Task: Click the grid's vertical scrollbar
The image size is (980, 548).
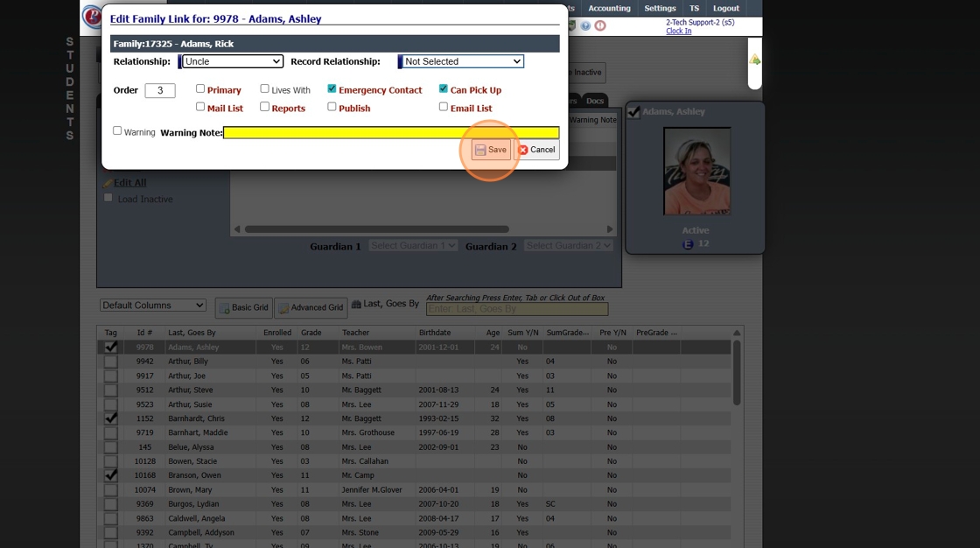Action: tap(737, 373)
